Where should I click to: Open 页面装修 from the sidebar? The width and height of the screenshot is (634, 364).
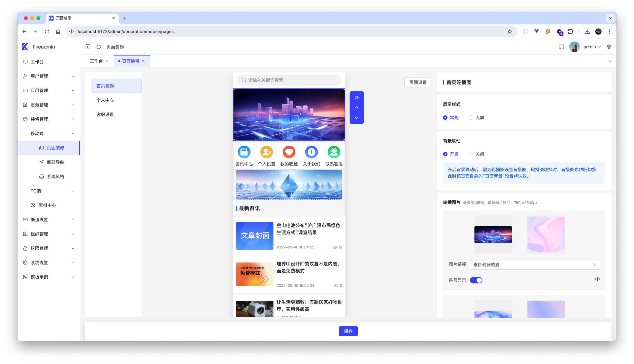pos(55,148)
